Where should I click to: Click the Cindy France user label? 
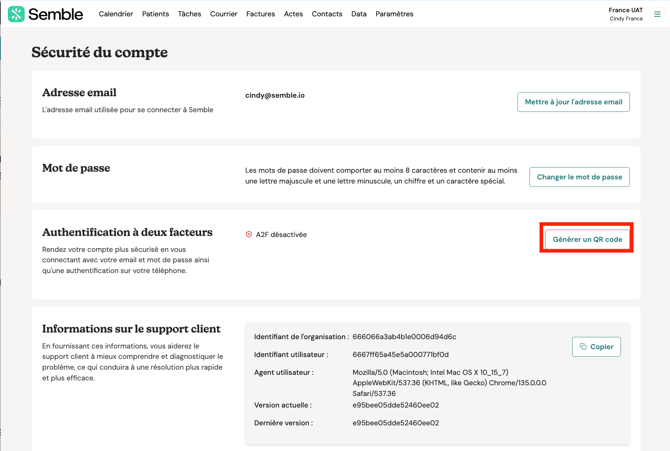point(626,18)
